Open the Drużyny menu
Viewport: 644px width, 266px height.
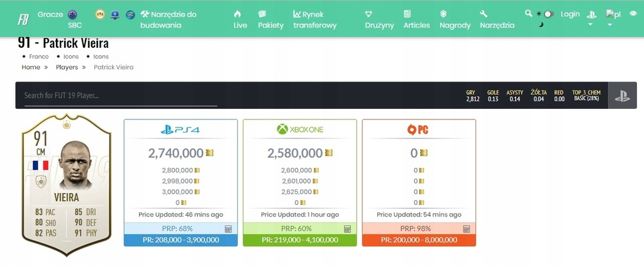coord(379,25)
